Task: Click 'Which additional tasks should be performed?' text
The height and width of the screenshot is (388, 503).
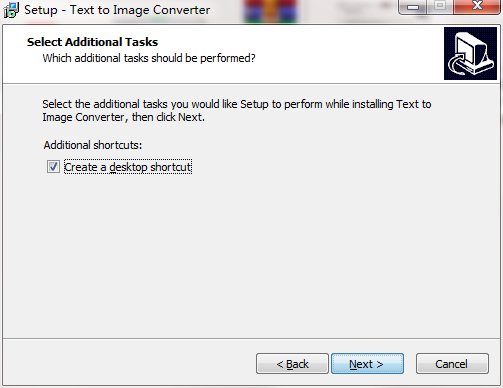Action: point(149,58)
